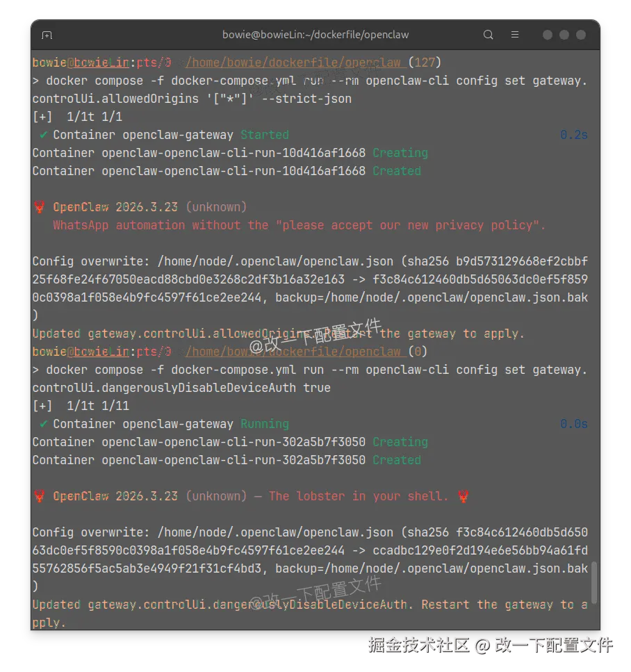Screen dimensions: 631x672
Task: Click the '0.2s' timing value
Action: coord(573,135)
